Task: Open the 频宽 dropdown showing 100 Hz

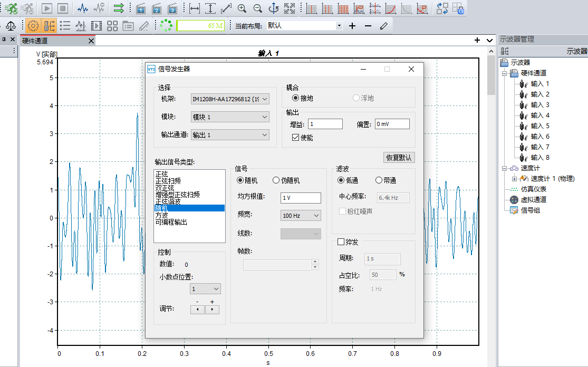Action: [x=301, y=216]
